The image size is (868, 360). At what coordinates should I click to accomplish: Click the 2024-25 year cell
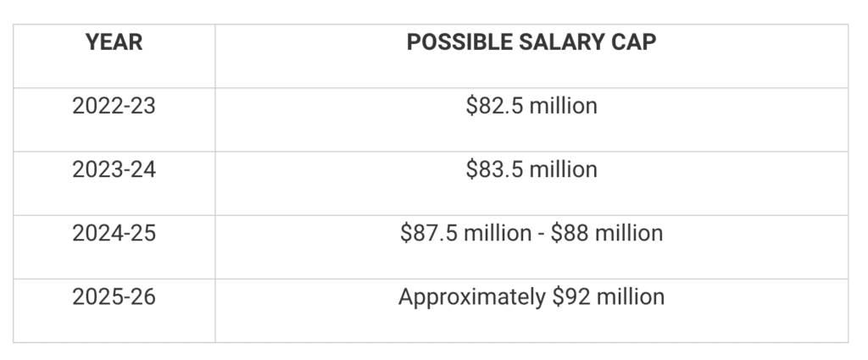coord(114,233)
